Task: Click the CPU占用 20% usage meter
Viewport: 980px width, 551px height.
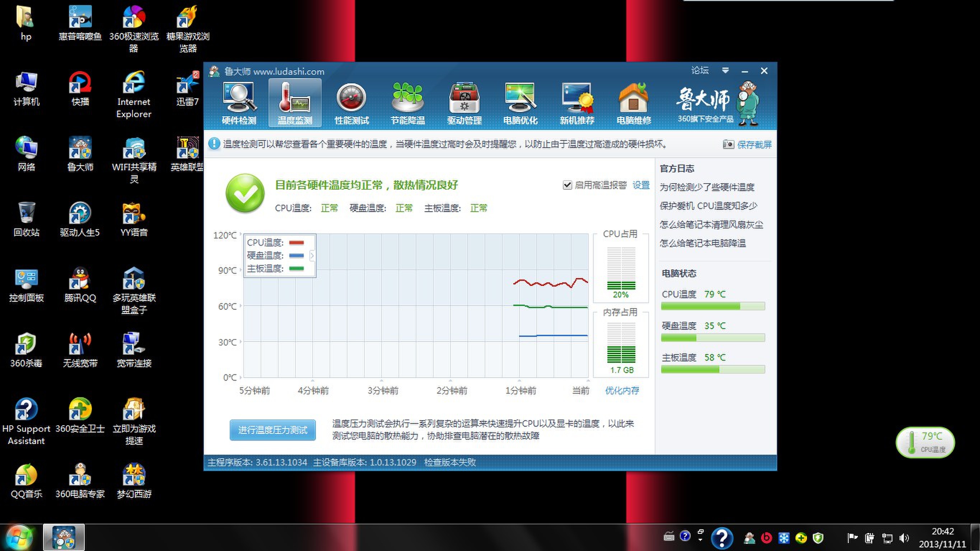Action: coord(621,268)
